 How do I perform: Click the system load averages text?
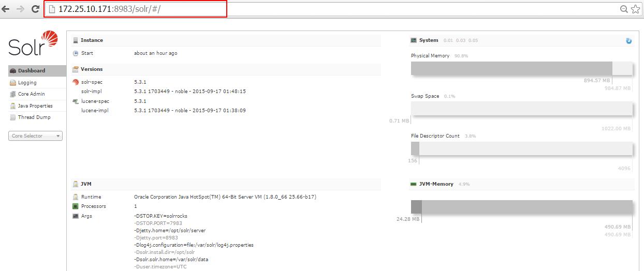coord(461,40)
